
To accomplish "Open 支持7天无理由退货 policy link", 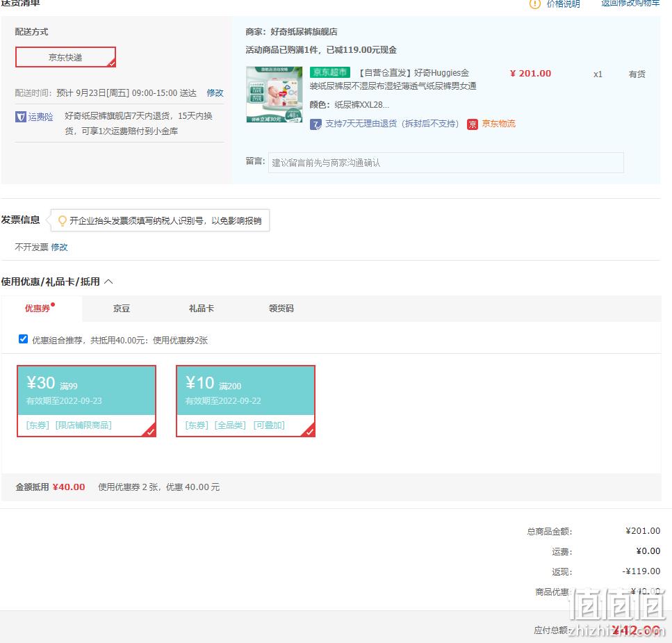I will pos(392,124).
